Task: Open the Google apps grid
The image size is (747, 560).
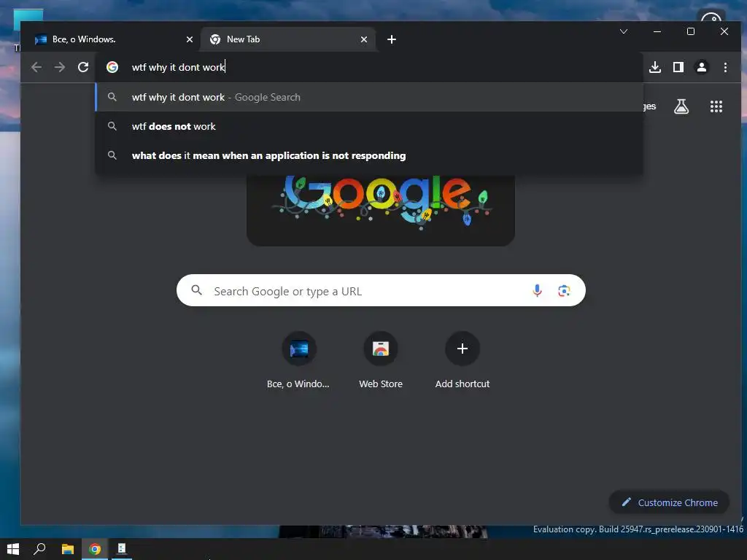Action: pyautogui.click(x=716, y=106)
